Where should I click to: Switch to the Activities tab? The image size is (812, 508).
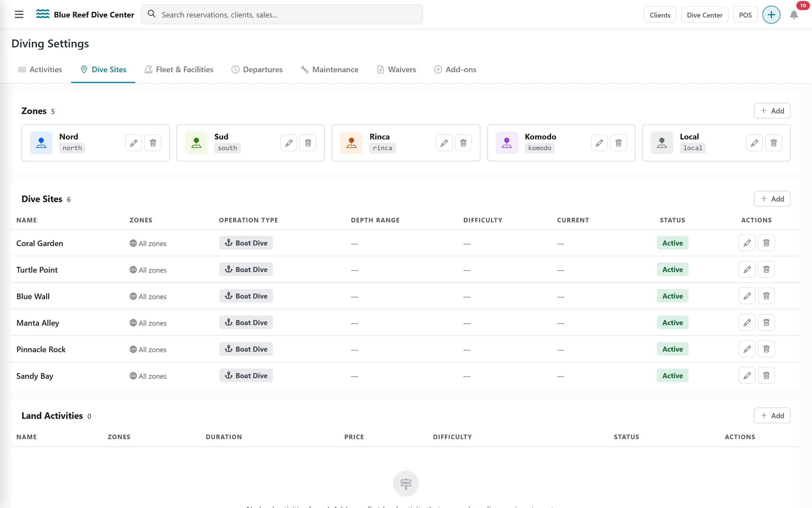coord(40,69)
